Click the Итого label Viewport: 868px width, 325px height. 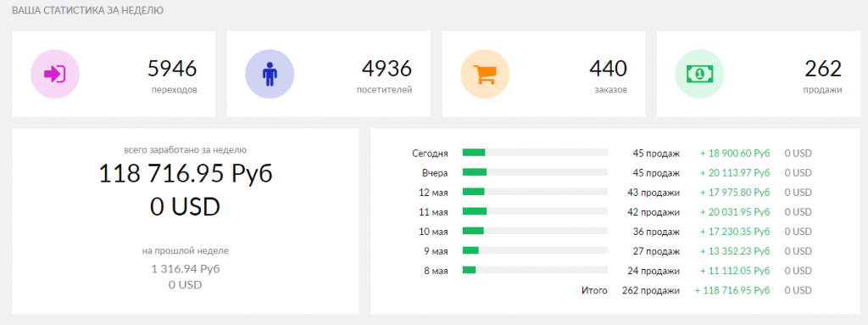pos(594,290)
